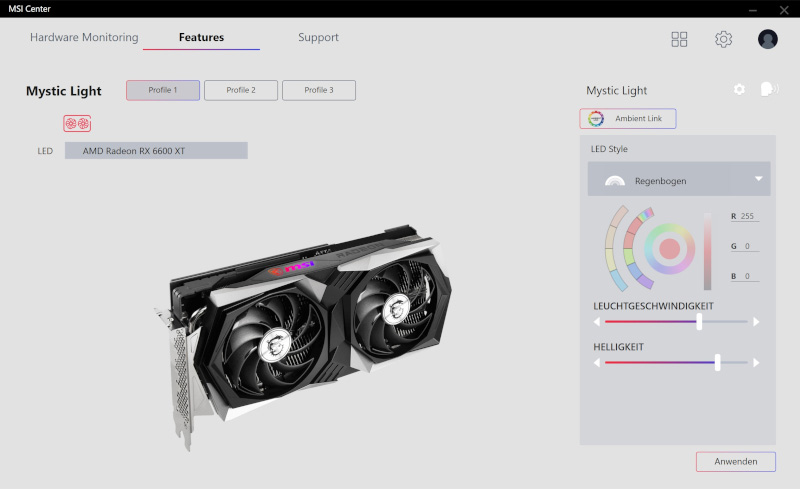Click the rainbow icon in LED Style
This screenshot has height=489, width=800.
coord(615,181)
